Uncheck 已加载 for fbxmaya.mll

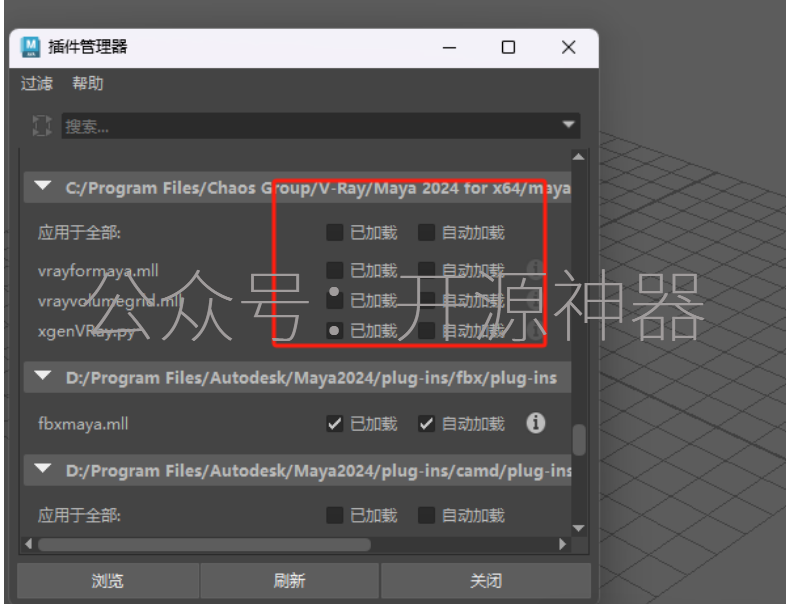click(x=334, y=424)
